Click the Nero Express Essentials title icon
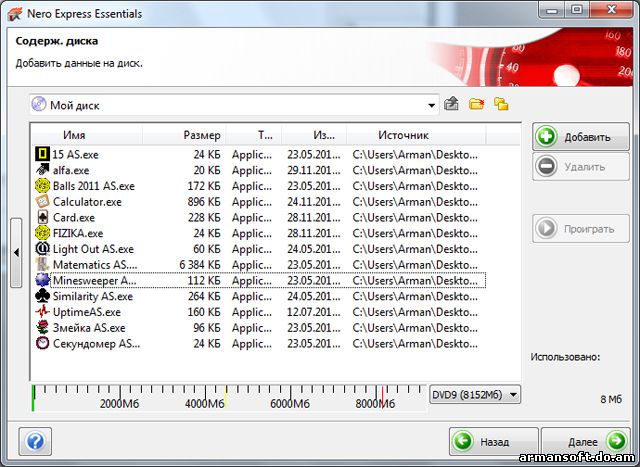640x467 pixels. point(15,13)
